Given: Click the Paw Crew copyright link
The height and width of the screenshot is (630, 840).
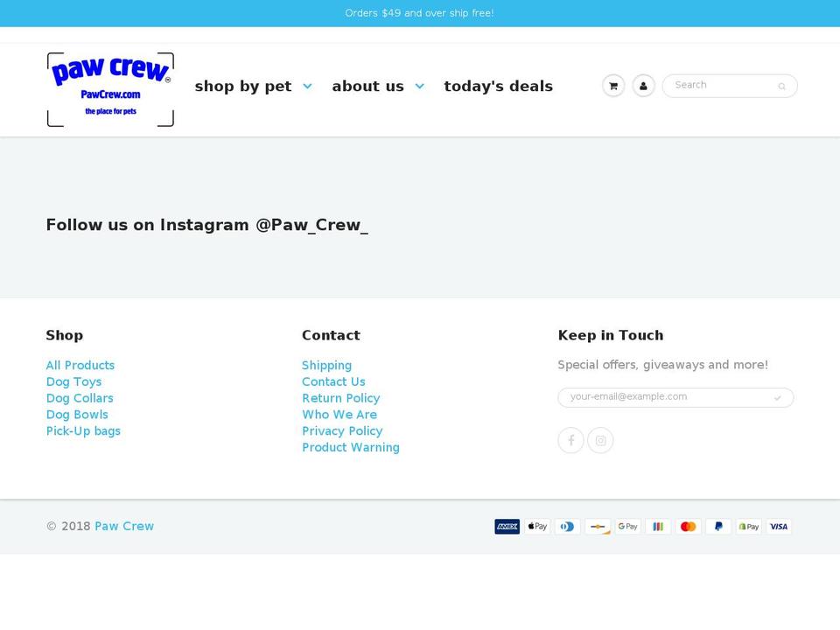Looking at the screenshot, I should [x=124, y=526].
